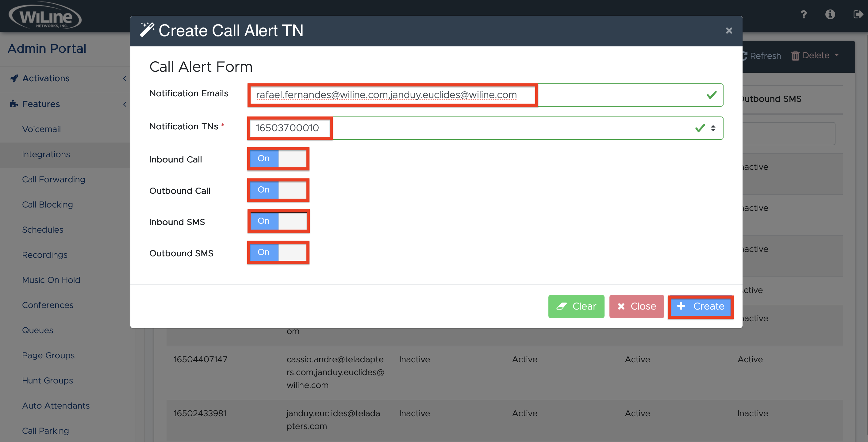The width and height of the screenshot is (868, 442).
Task: Collapse the Activations section
Action: (125, 78)
